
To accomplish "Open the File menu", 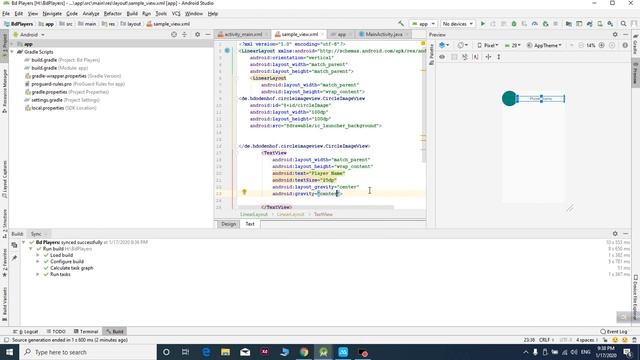I will [x=6, y=13].
